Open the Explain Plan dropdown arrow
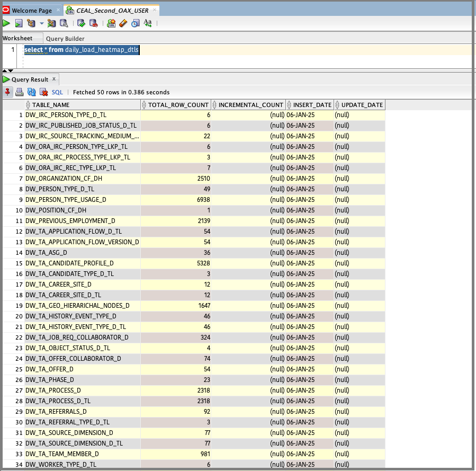Screen dimensions: 476x471 (x=41, y=23)
